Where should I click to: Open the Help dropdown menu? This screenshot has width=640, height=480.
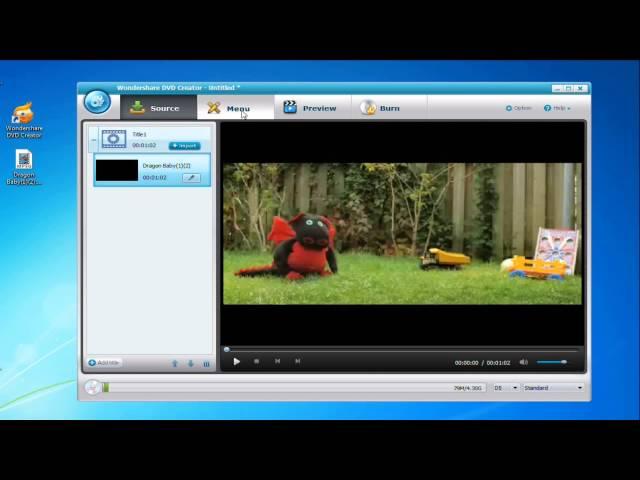557,108
